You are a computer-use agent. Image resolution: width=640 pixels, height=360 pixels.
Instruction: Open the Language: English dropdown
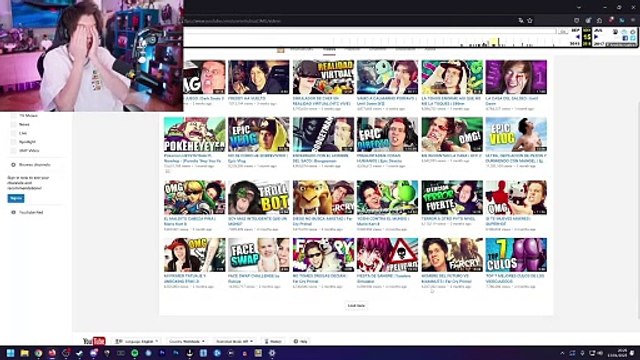click(x=137, y=341)
